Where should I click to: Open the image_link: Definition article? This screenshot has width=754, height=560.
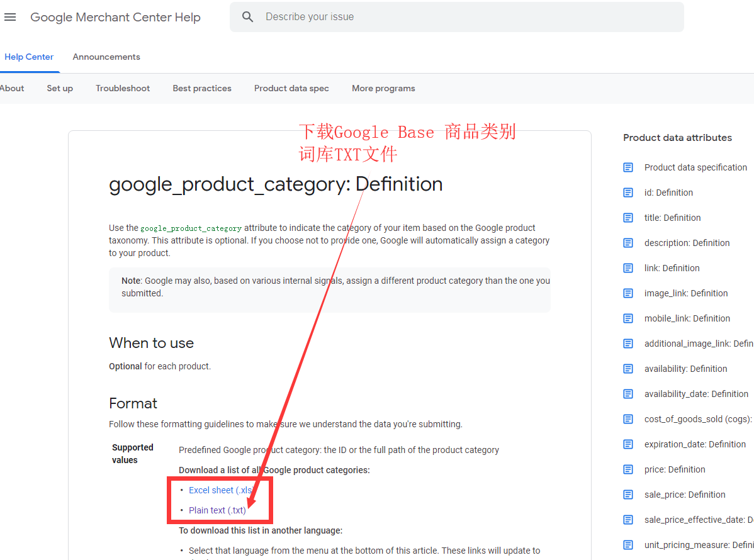(x=686, y=293)
